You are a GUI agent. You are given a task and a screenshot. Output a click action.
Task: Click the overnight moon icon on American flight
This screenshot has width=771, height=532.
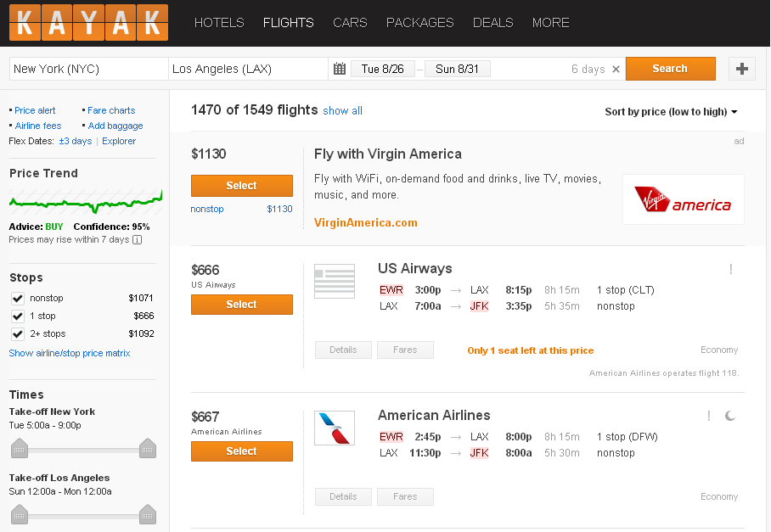[730, 416]
